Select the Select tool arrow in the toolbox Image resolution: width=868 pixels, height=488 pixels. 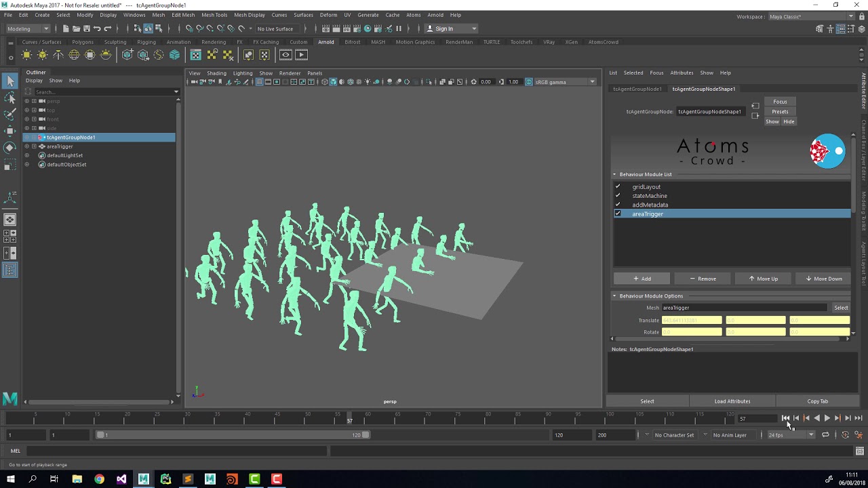click(9, 81)
